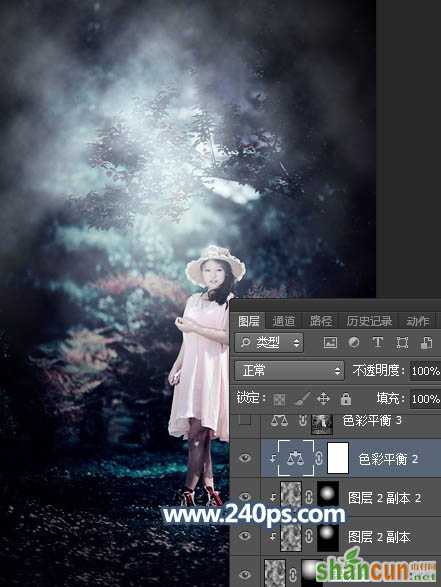Viewport: 441px width, 587px height.
Task: Show hidden 色彩平衡 3 layer
Action: pyautogui.click(x=245, y=420)
